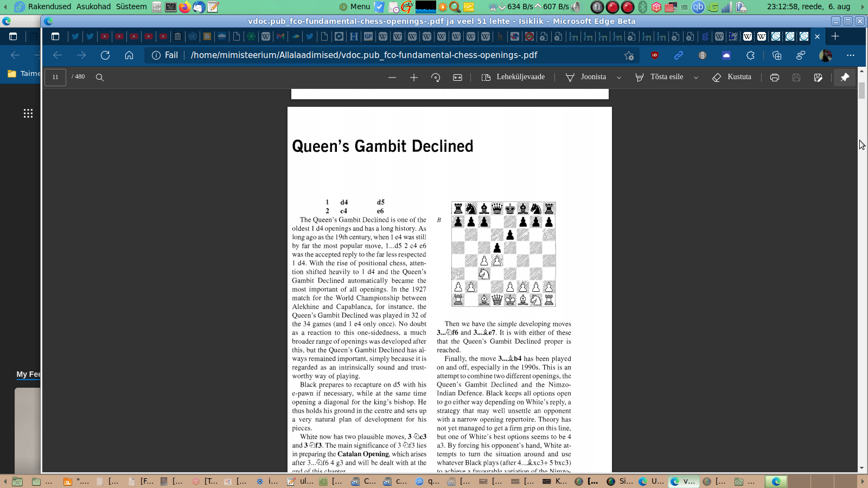Open the terminal launcher in top panel

pos(171,7)
